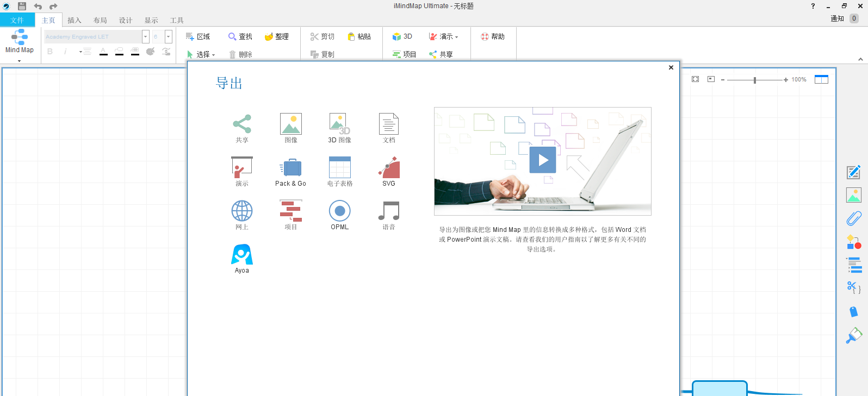Open the notes editor sidebar icon
This screenshot has width=868, height=396.
pos(854,172)
